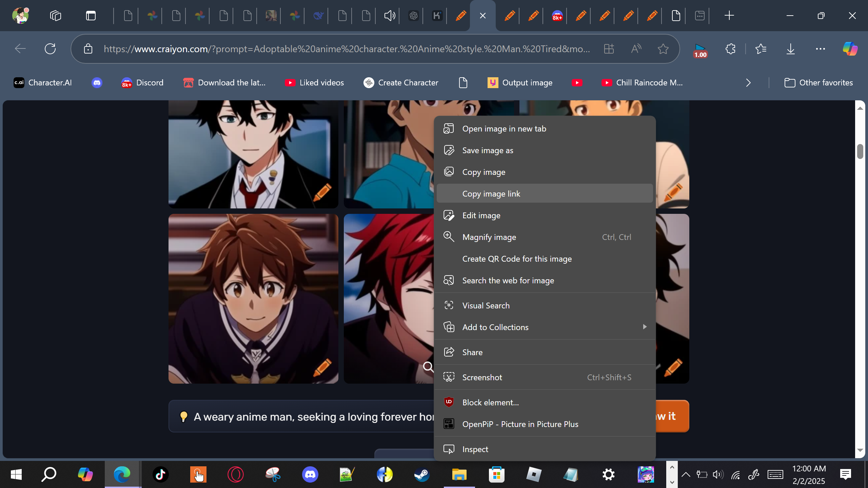Open the Character.AI bookmark
868x488 pixels.
tap(43, 83)
